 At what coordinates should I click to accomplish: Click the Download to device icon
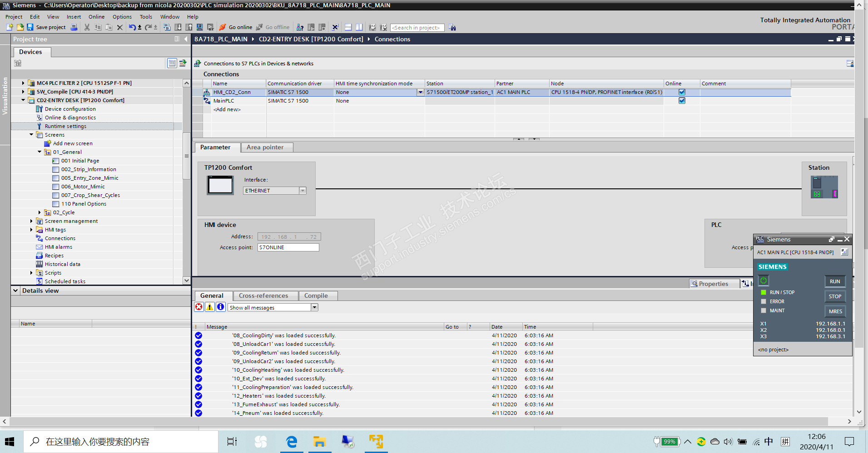click(x=178, y=27)
